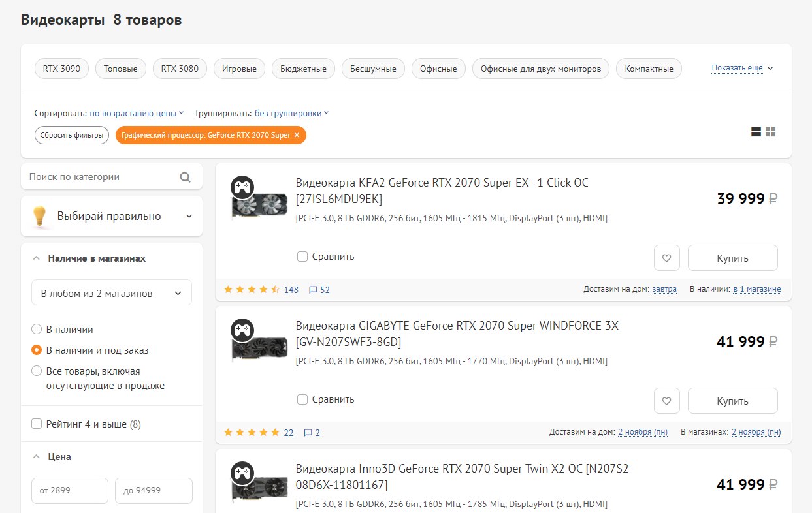Select the Топовые category chip
Image resolution: width=812 pixels, height=513 pixels.
121,69
